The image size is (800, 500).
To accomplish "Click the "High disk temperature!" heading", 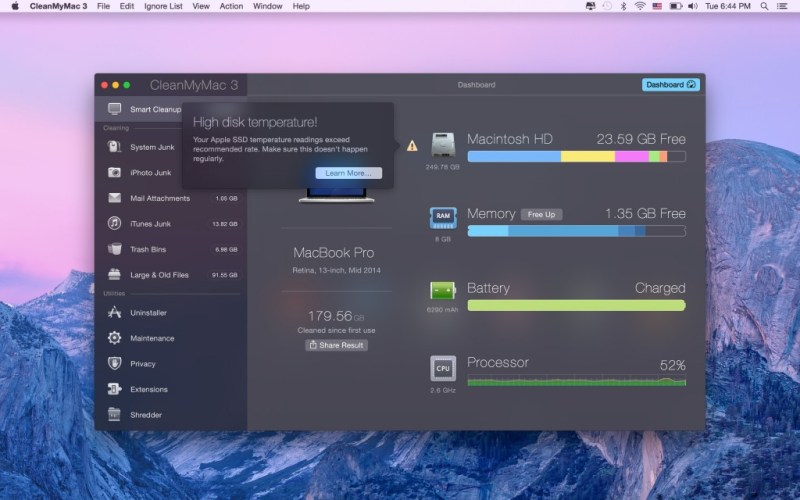I will (x=255, y=122).
